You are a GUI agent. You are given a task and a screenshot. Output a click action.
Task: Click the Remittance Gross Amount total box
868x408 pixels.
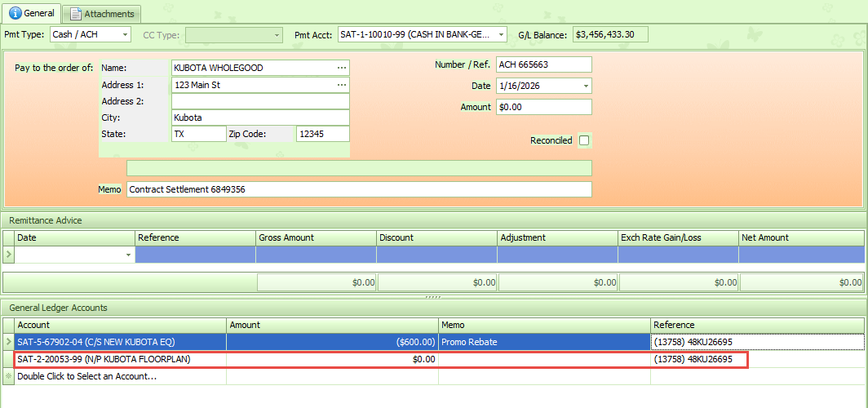pyautogui.click(x=316, y=282)
